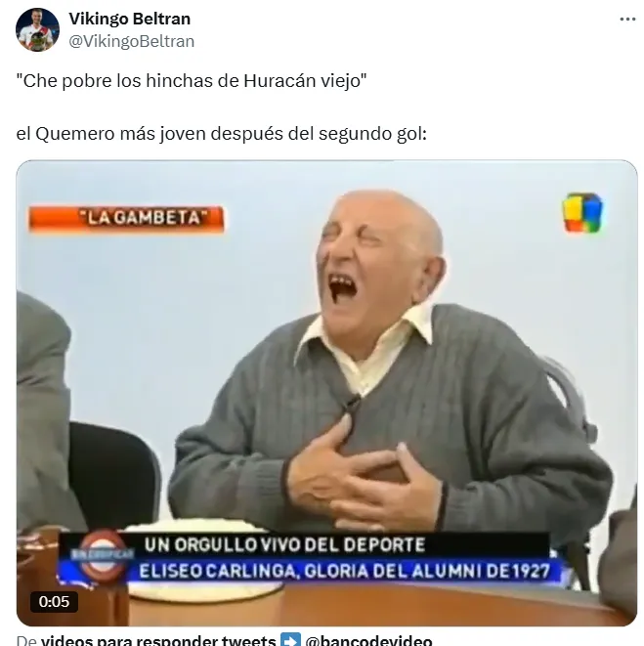Click the quote "Che pobre los hinchas de Huracán viejo"
The width and height of the screenshot is (644, 646).
(192, 81)
